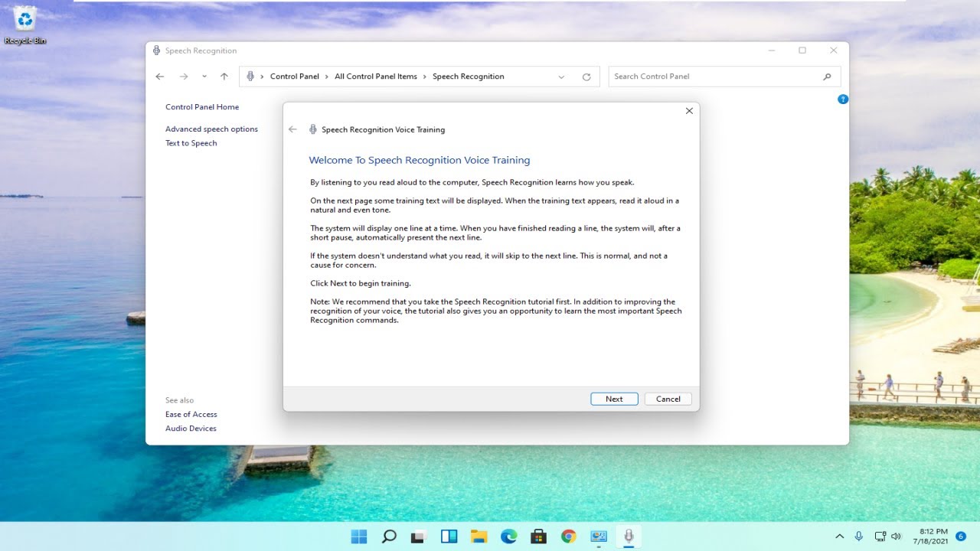Click Next to begin voice training
Screen dimensions: 980x551
coord(614,399)
